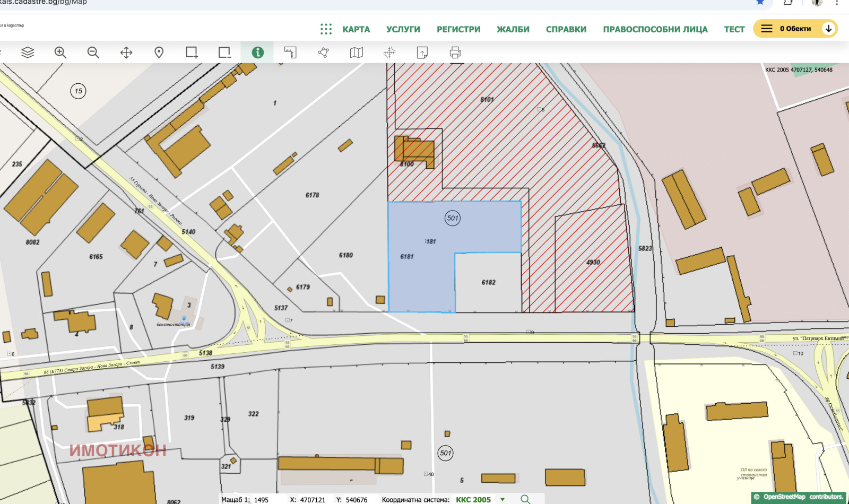Expand the selected objects list arrow

point(828,29)
